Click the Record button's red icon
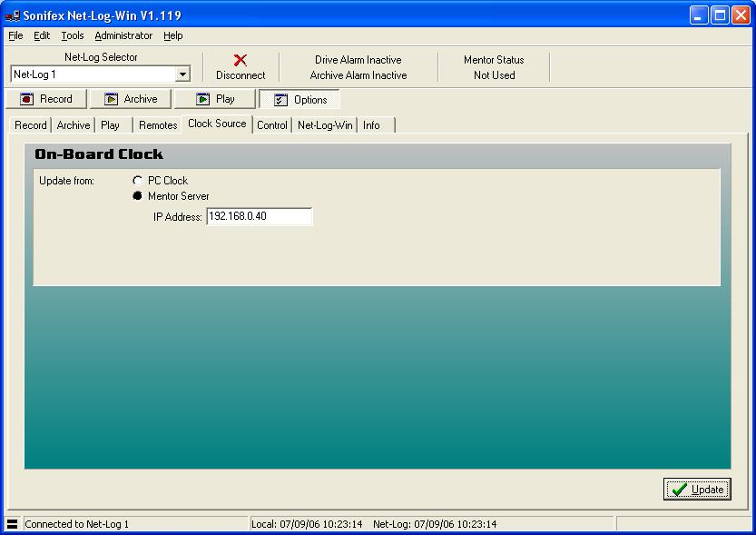 26,99
